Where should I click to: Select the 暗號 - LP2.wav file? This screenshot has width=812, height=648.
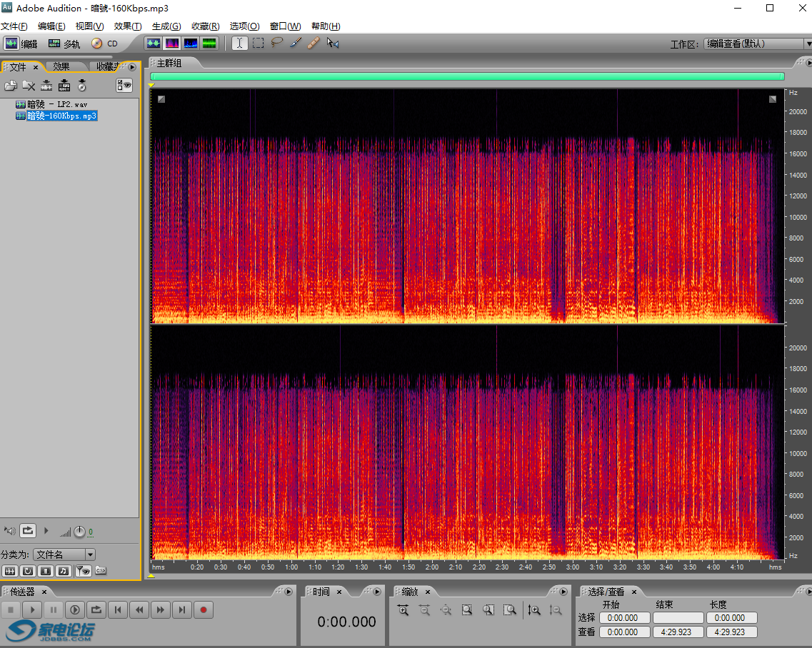tap(56, 104)
